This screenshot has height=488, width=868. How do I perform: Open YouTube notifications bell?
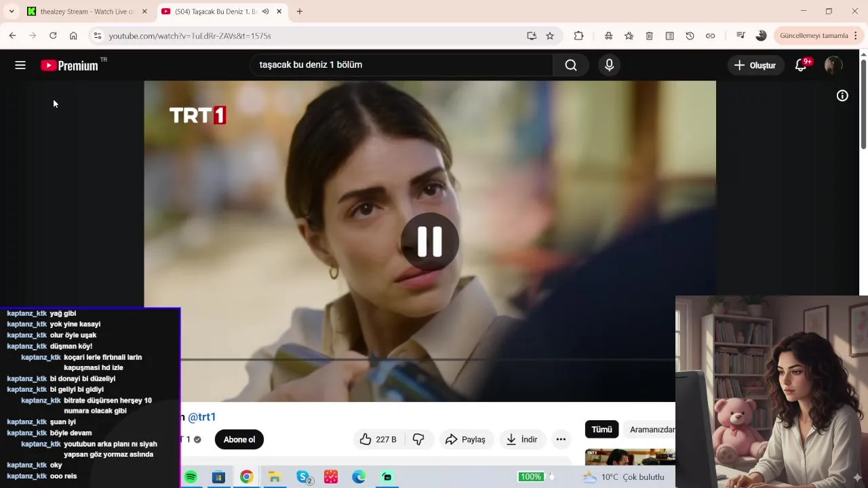pos(801,65)
